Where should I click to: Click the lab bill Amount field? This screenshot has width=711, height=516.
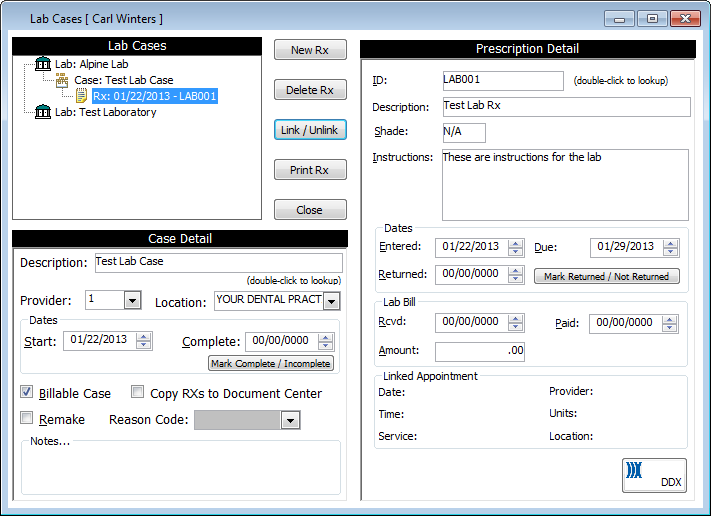(x=480, y=352)
